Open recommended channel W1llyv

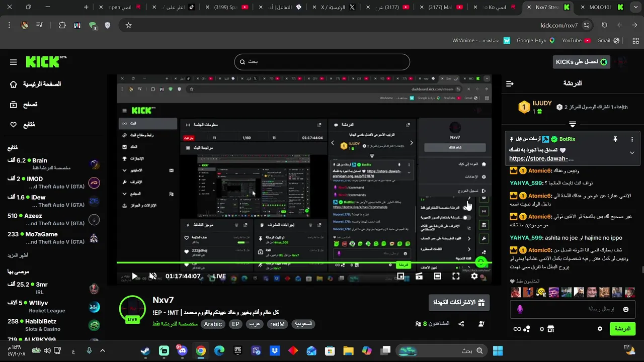53,307
